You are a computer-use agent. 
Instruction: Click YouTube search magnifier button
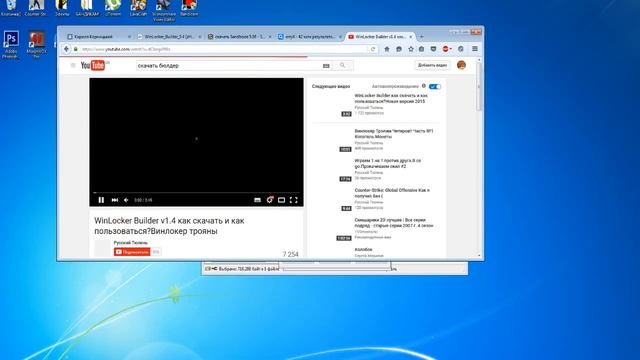coord(342,65)
